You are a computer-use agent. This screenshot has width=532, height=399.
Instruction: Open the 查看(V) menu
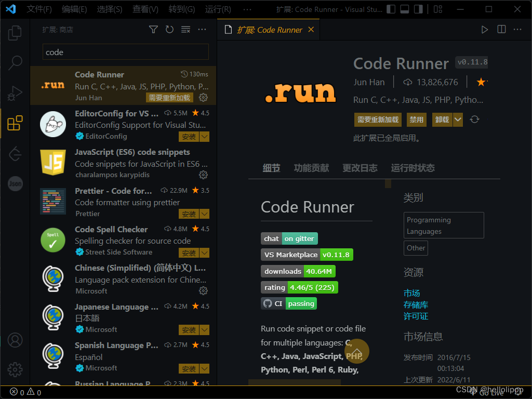(x=145, y=9)
